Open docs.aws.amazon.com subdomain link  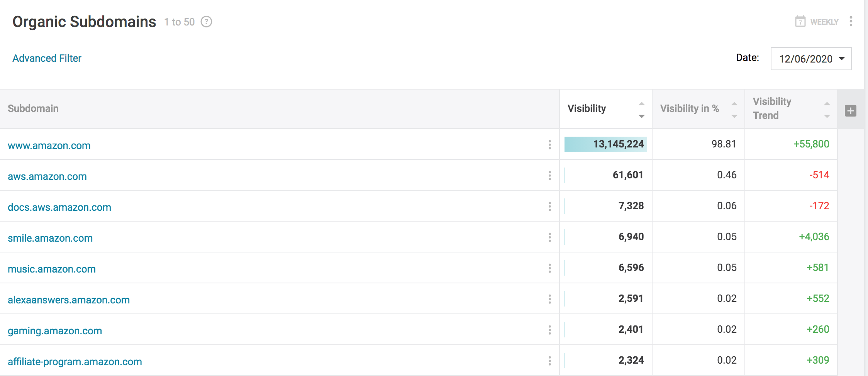(x=59, y=207)
